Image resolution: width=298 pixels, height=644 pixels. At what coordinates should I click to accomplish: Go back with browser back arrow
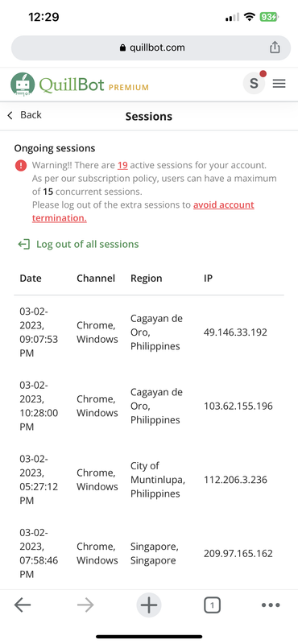[x=23, y=605]
